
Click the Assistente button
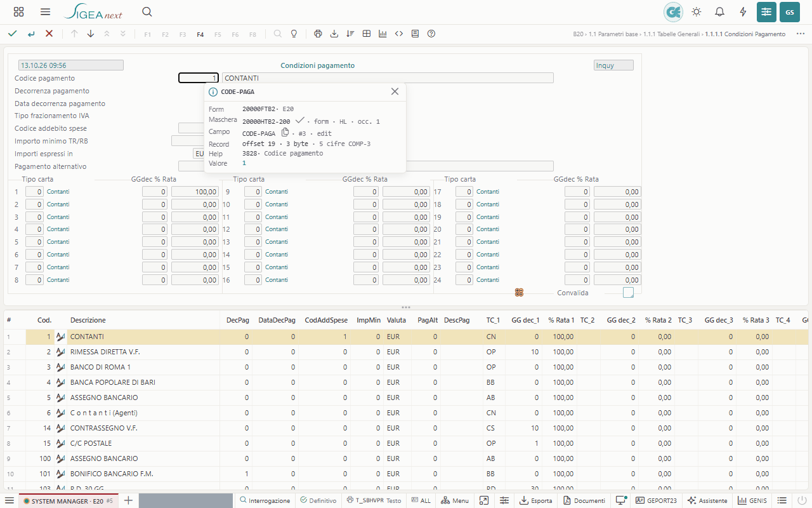(707, 500)
